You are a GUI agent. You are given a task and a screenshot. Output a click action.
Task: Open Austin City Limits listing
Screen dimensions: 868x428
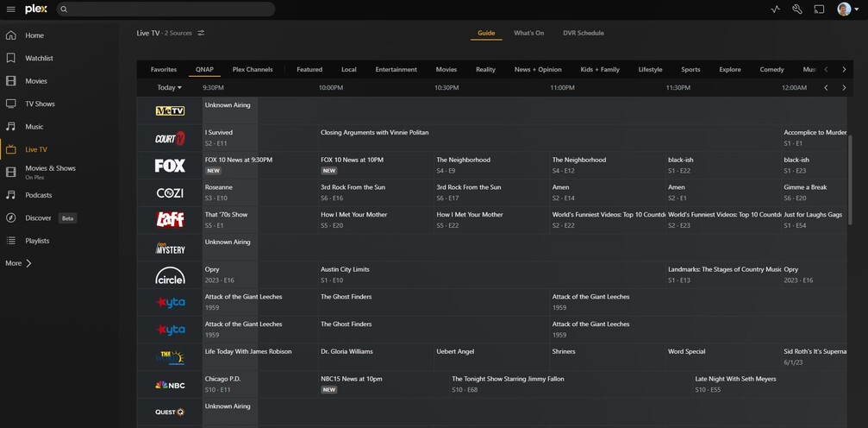(491, 275)
